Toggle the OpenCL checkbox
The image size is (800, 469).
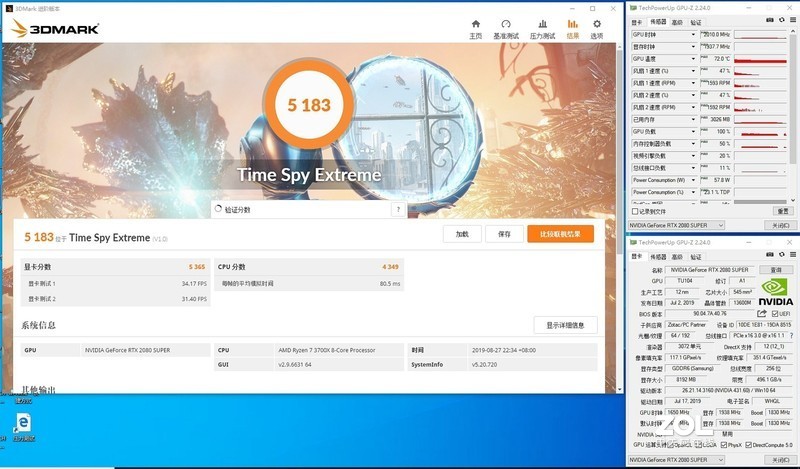(670, 445)
